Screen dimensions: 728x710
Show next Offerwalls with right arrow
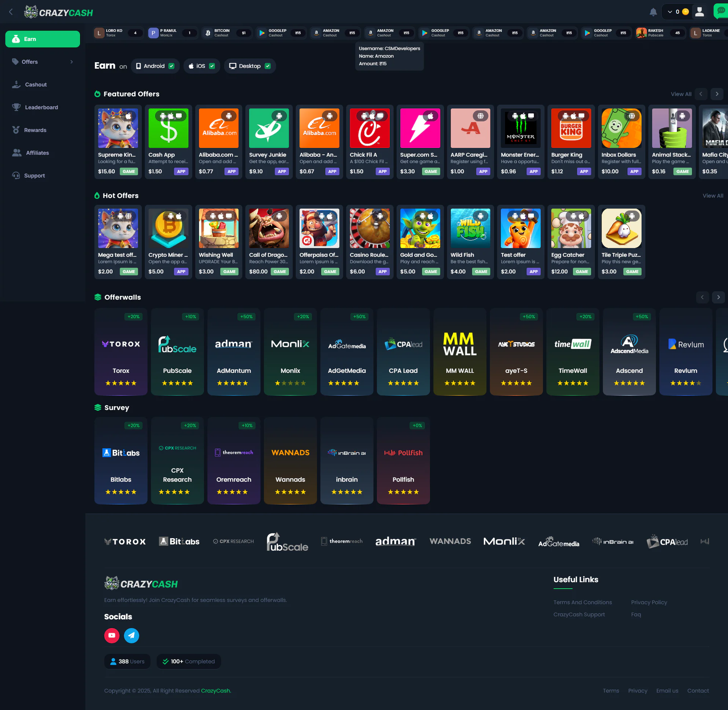pos(718,297)
